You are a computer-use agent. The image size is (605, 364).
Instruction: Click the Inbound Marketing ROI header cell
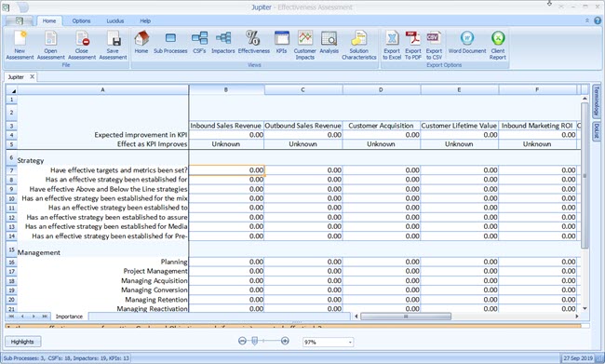tap(537, 126)
